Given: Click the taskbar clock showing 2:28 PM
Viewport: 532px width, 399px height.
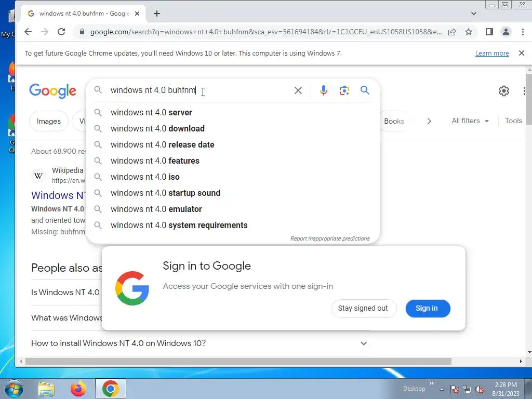Looking at the screenshot, I should tap(506, 389).
